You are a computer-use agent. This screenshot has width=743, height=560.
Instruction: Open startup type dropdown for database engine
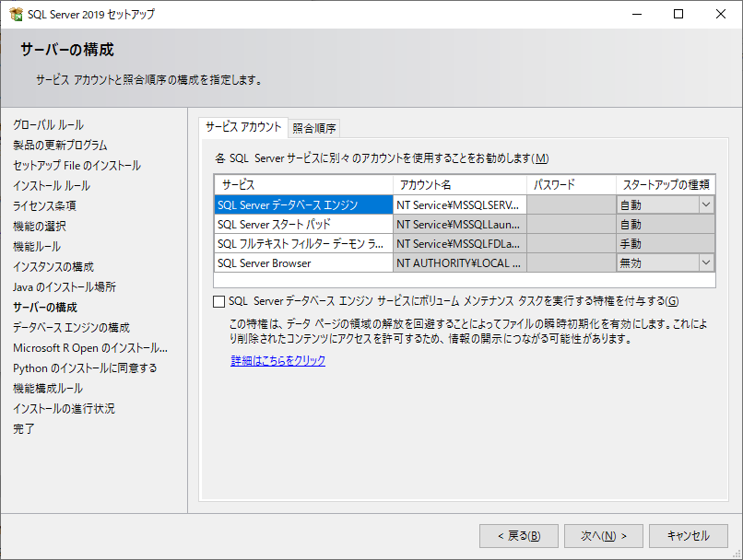[706, 205]
